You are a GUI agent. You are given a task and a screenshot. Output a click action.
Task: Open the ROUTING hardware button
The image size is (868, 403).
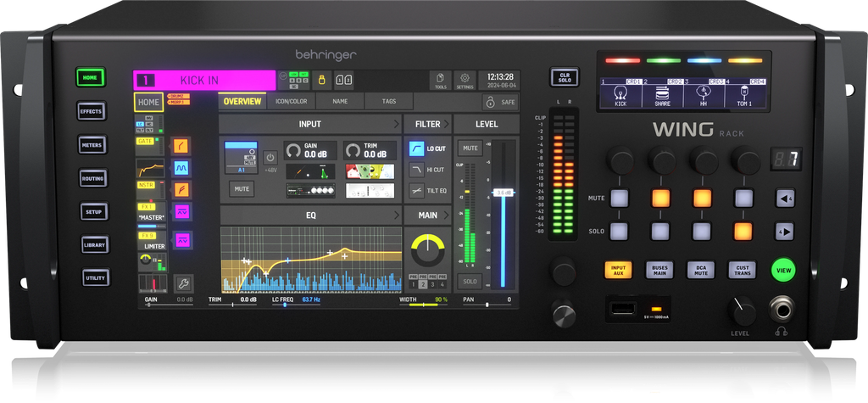point(92,178)
